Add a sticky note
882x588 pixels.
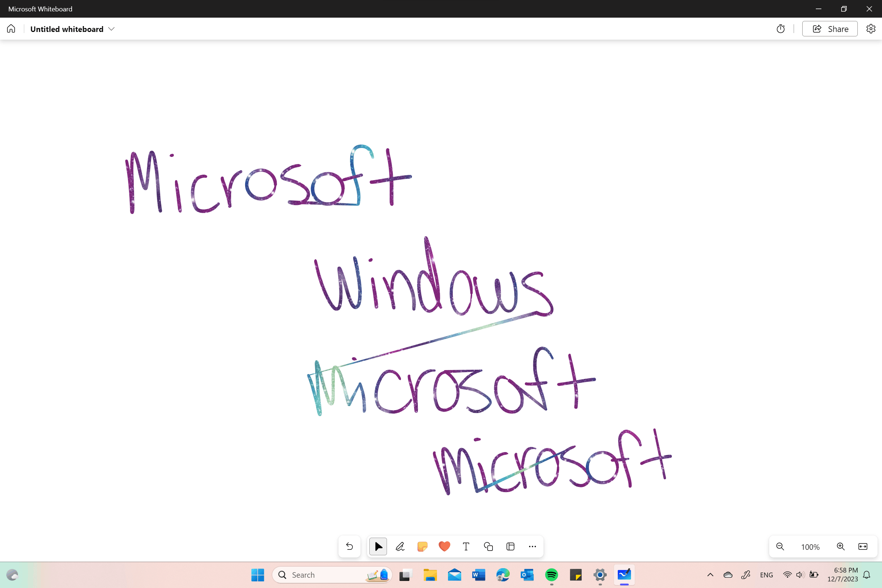pyautogui.click(x=422, y=546)
